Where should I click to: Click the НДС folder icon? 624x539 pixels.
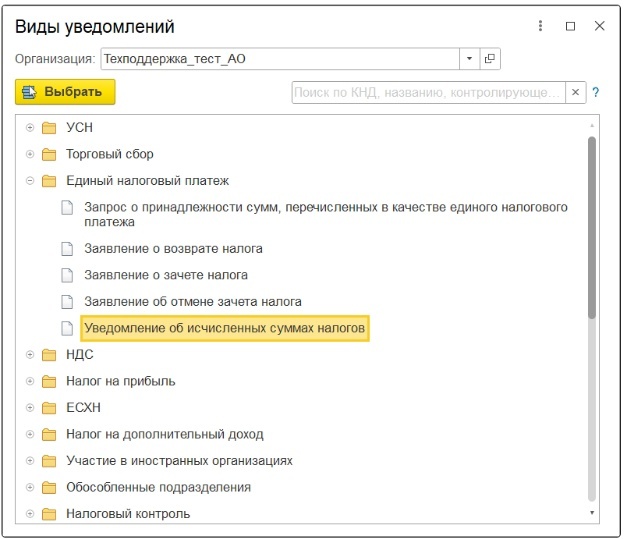click(49, 355)
